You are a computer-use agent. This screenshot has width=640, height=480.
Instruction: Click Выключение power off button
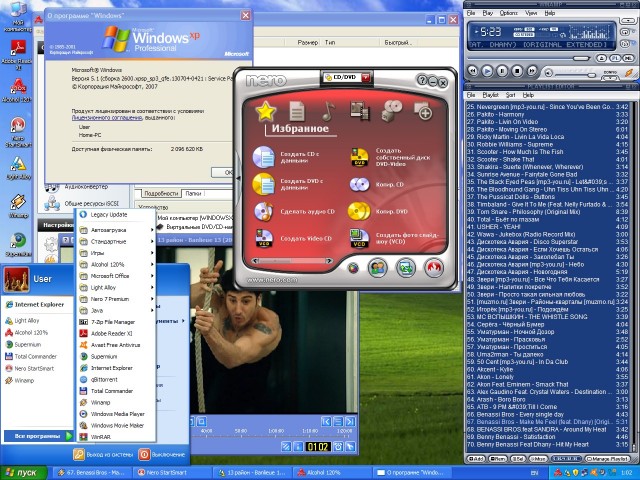click(x=163, y=454)
